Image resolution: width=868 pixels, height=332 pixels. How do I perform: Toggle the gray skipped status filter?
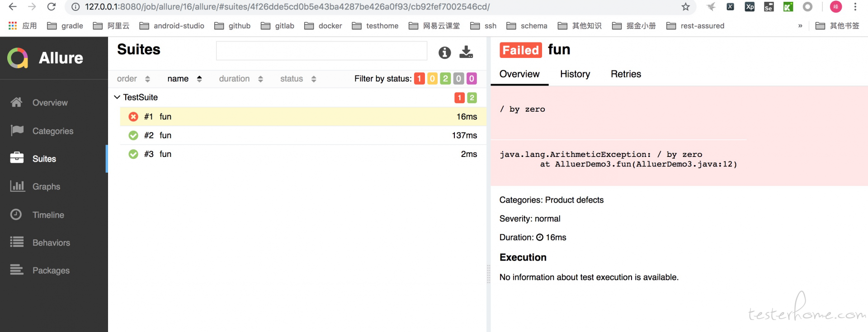tap(458, 79)
